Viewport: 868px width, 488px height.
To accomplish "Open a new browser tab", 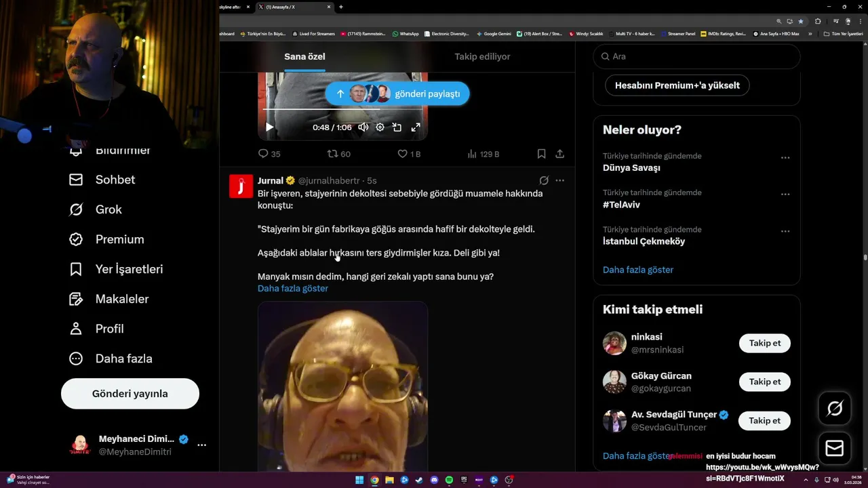I will tap(341, 7).
